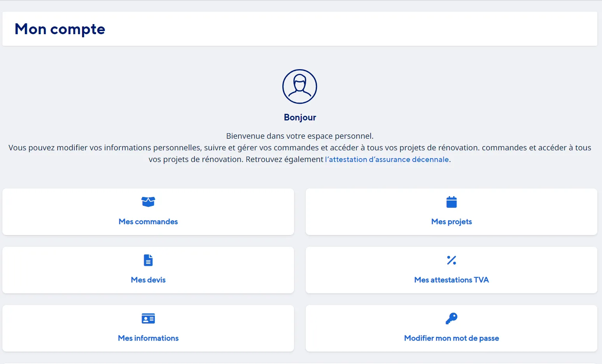This screenshot has height=364, width=602.
Task: Click the Mes informations label
Action: coord(148,338)
